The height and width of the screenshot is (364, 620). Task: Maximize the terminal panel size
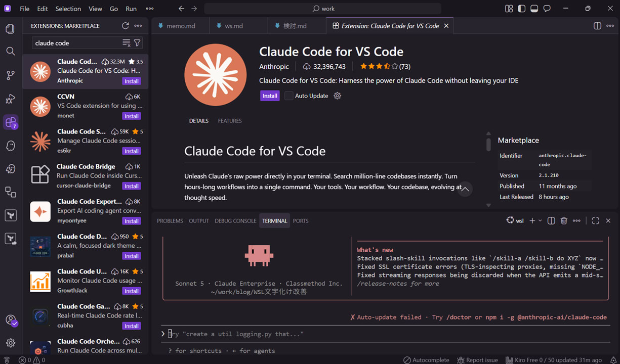pos(596,221)
